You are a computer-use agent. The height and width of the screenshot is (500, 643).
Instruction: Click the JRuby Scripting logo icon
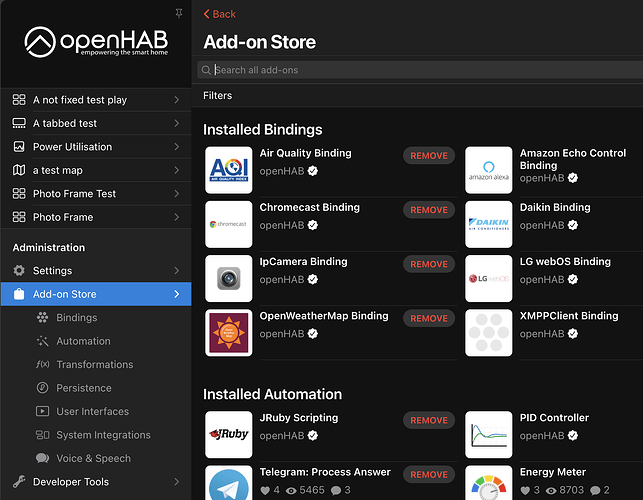pyautogui.click(x=228, y=434)
